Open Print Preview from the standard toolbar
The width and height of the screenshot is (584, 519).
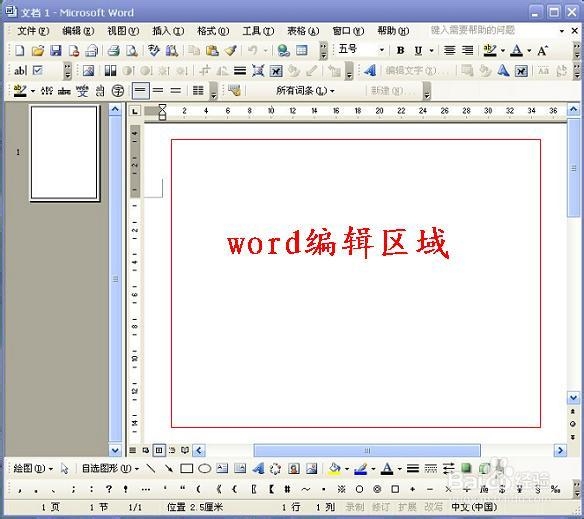(131, 50)
